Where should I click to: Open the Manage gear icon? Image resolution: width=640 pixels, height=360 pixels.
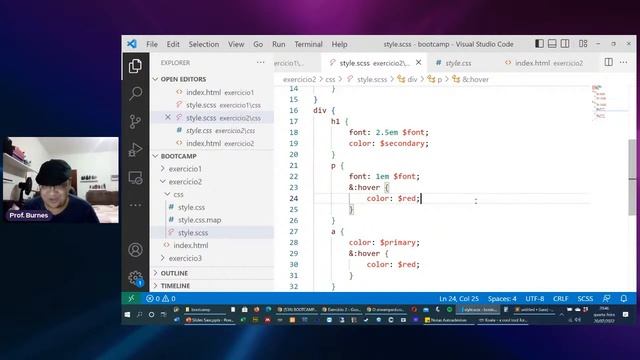(135, 278)
